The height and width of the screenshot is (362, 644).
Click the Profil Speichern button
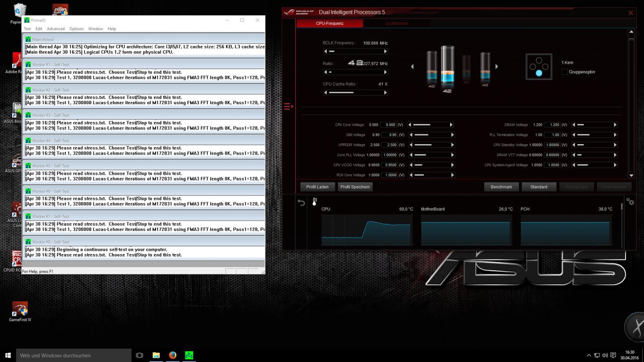click(355, 187)
